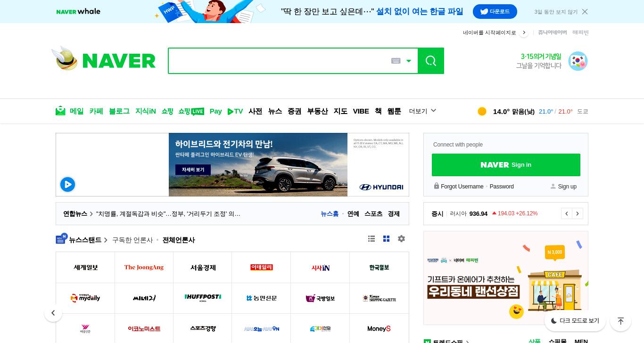The image size is (644, 343).
Task: Click the NAVER logo
Action: 119,61
